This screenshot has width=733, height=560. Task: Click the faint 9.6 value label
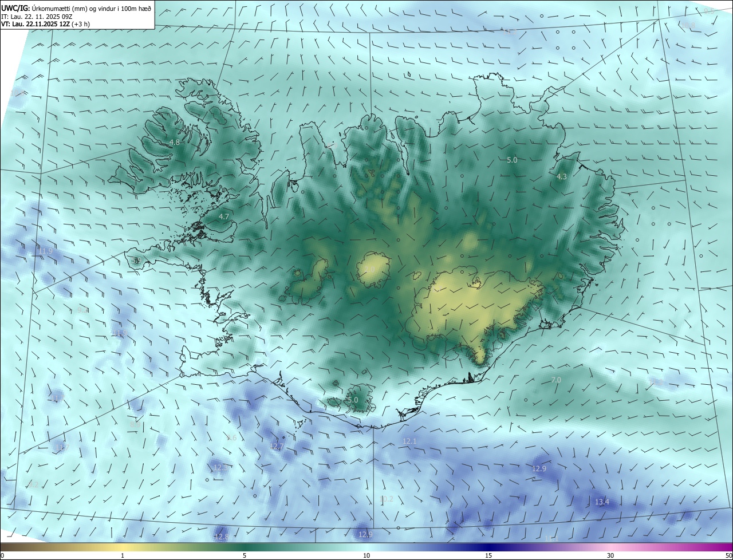point(232,438)
